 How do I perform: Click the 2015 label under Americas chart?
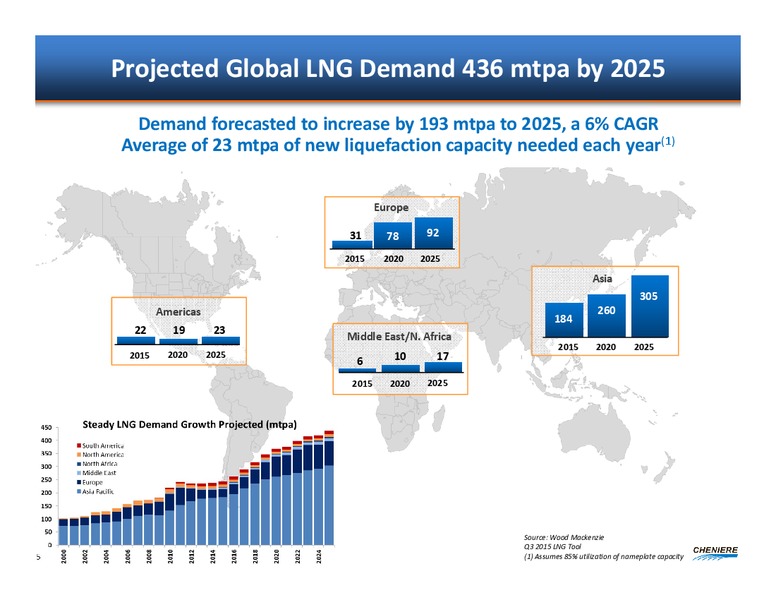pyautogui.click(x=140, y=355)
